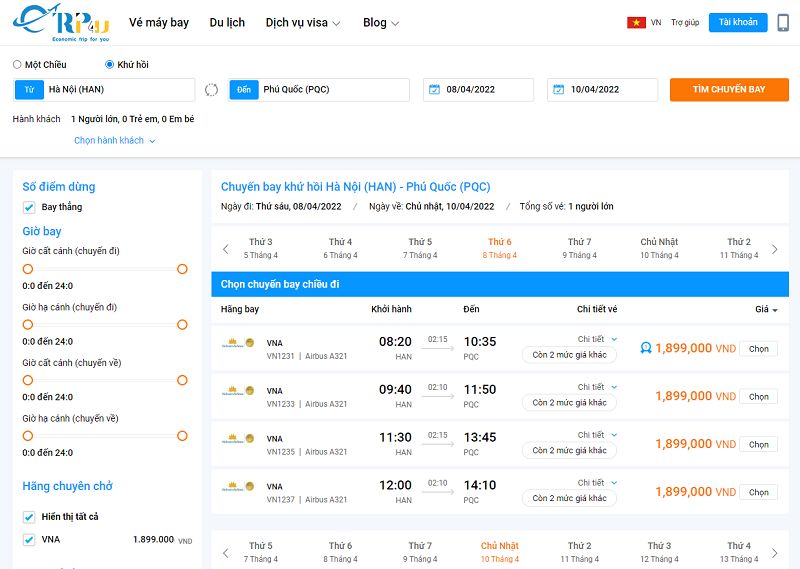Open the Vé máy bay menu
Screen dimensions: 800x569
159,23
